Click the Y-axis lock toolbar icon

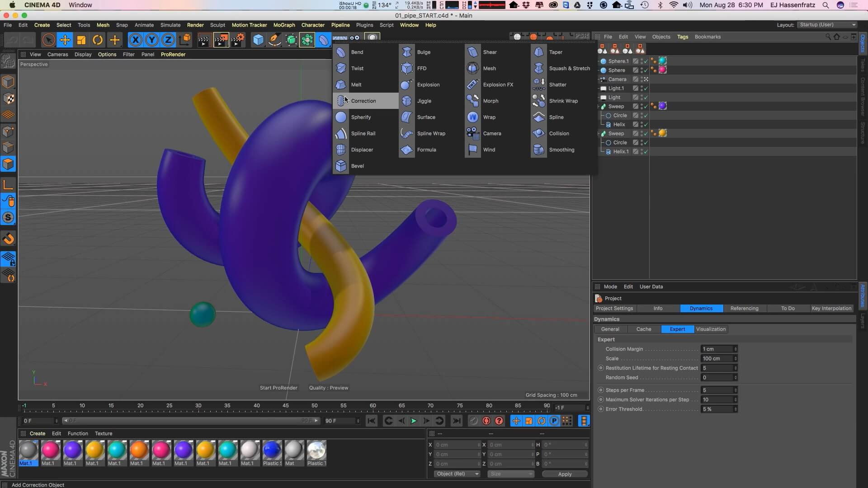pyautogui.click(x=151, y=40)
